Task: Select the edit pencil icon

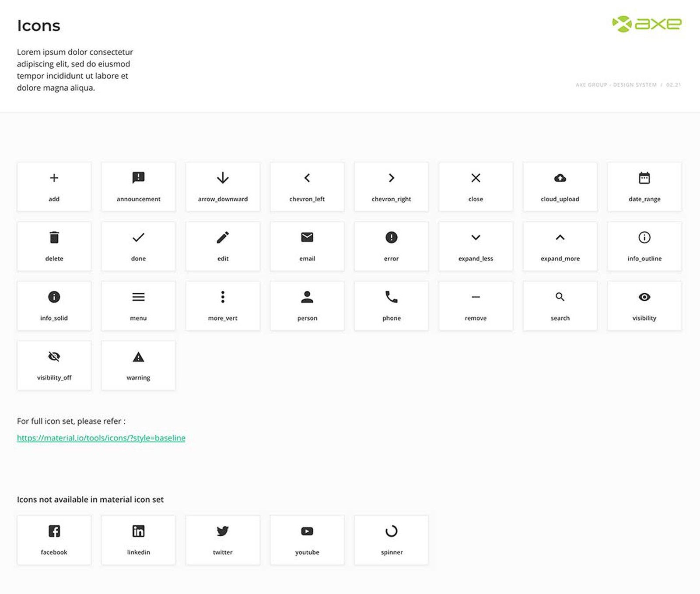Action: click(223, 237)
